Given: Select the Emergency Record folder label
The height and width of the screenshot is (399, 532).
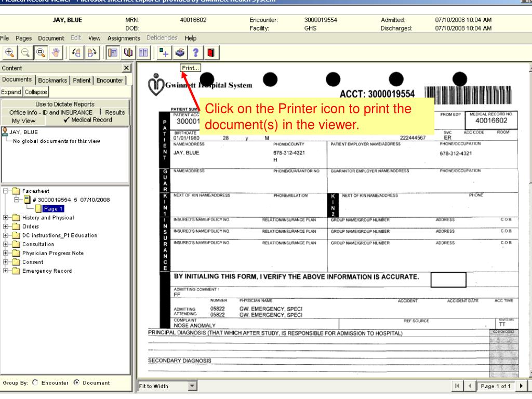Looking at the screenshot, I should pyautogui.click(x=47, y=271).
